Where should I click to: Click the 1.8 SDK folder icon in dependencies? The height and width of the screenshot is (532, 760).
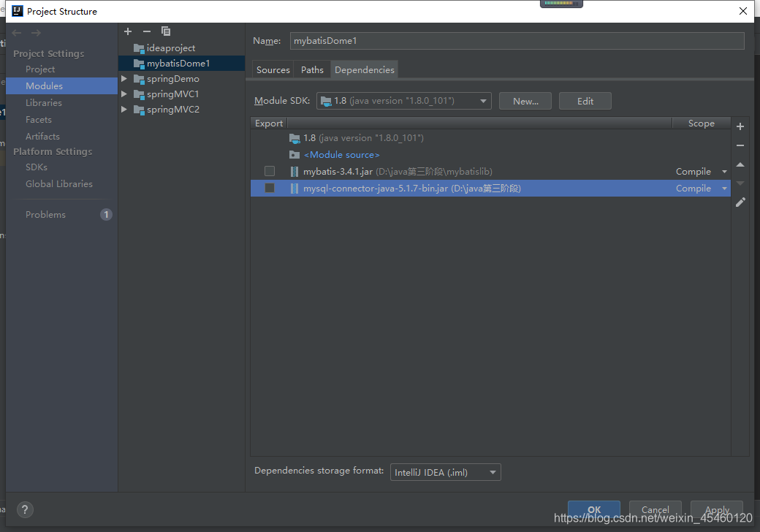[294, 138]
